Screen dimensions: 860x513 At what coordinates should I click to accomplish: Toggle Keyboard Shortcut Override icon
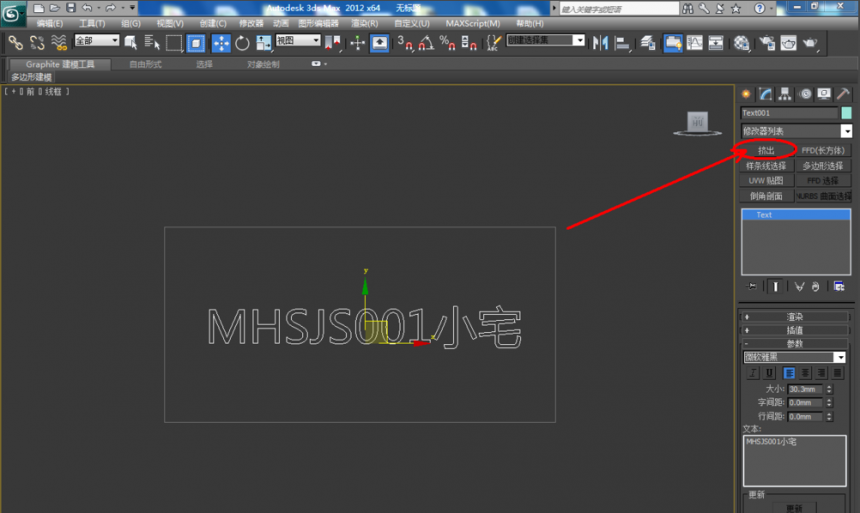tap(379, 43)
